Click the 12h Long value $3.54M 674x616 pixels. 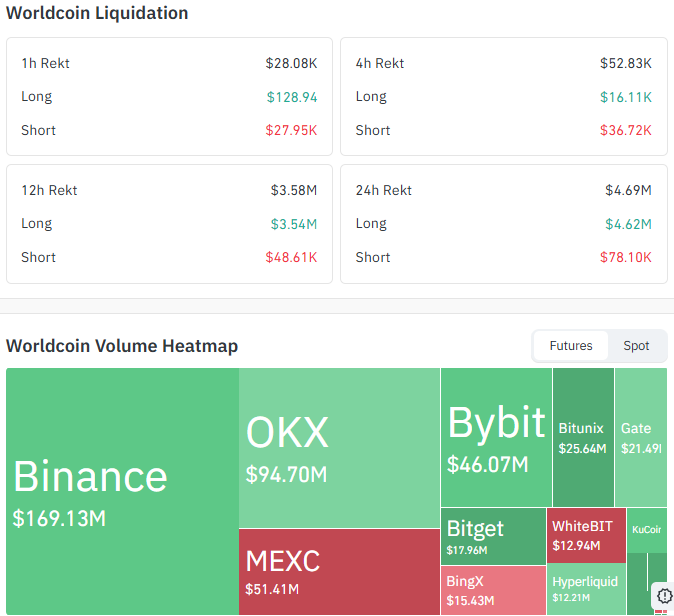pos(294,224)
